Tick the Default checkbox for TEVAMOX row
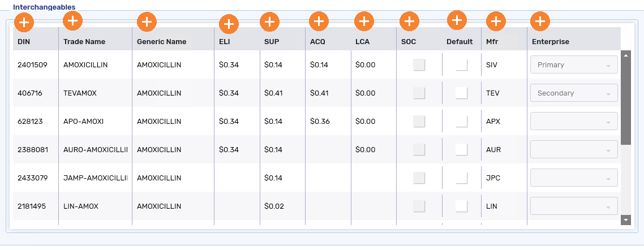Screen dimensions: 644x250 [x=462, y=93]
